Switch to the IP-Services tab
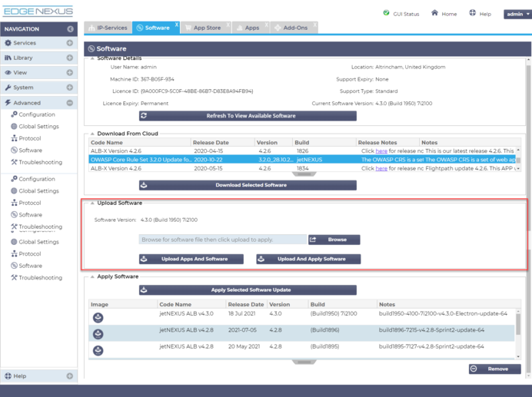Viewport: 532px width, 397px height. coord(108,28)
